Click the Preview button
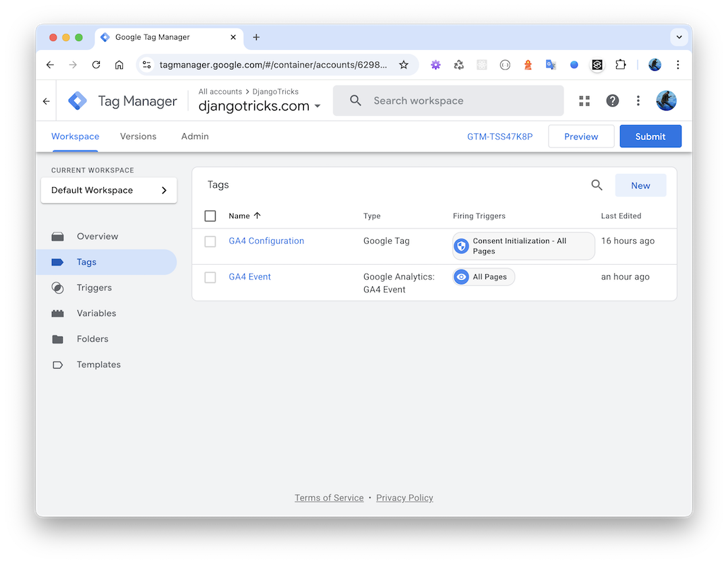The height and width of the screenshot is (564, 728). point(581,137)
